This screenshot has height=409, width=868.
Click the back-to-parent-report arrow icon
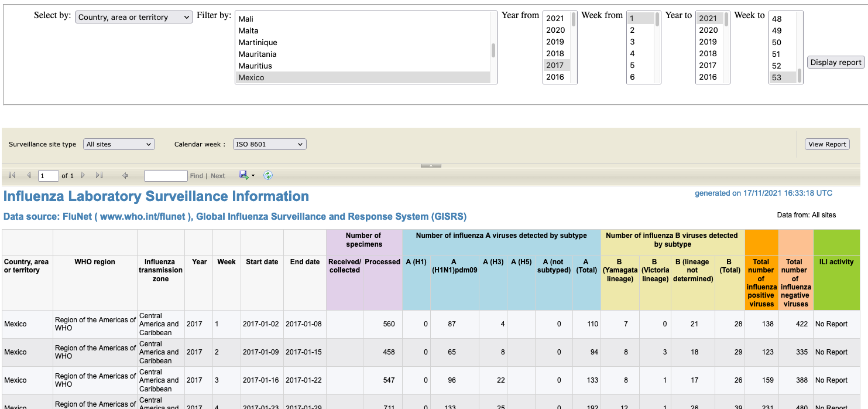pyautogui.click(x=125, y=175)
